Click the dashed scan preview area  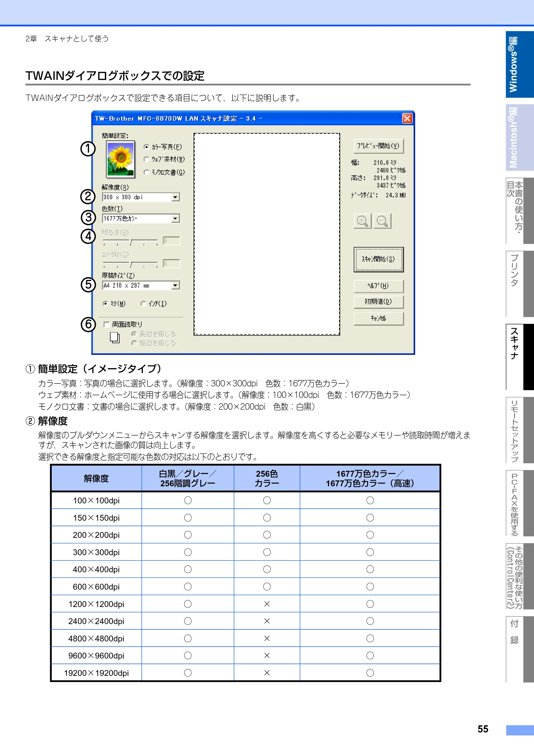267,234
